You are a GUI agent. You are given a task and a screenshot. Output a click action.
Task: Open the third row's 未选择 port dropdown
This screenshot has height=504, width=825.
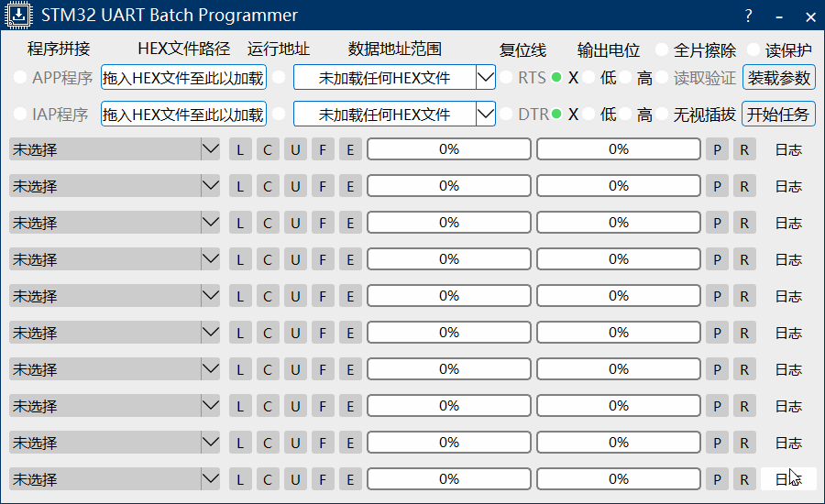point(115,223)
